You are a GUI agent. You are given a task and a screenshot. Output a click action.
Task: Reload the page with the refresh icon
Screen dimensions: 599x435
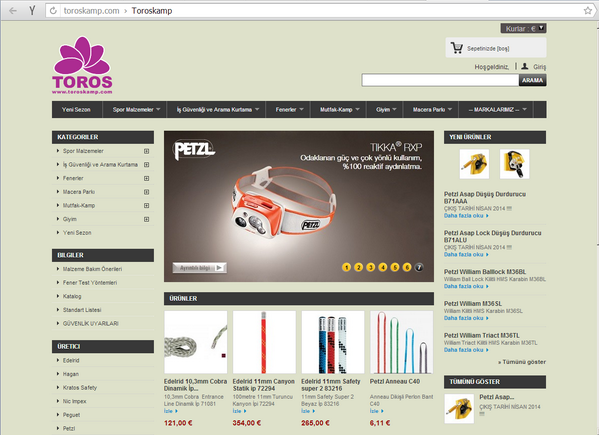[53, 11]
